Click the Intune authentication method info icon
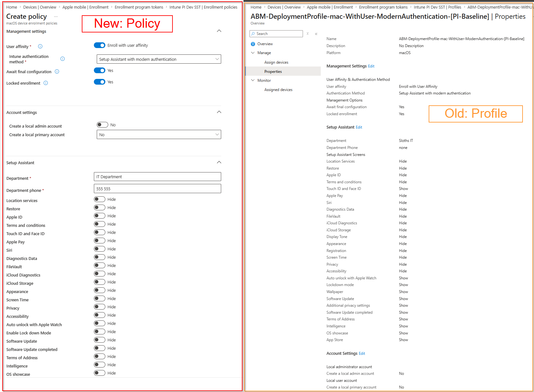The height and width of the screenshot is (392, 534). [x=63, y=59]
